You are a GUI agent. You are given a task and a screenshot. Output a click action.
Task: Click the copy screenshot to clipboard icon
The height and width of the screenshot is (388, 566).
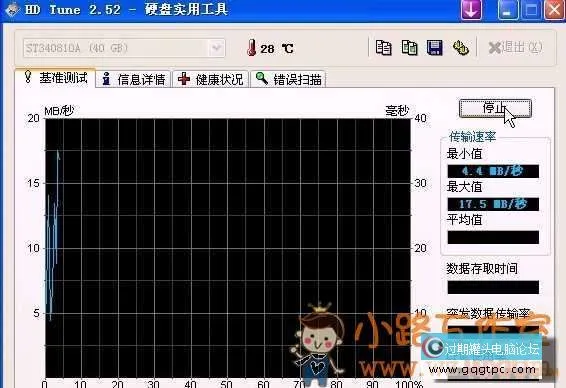tap(409, 48)
